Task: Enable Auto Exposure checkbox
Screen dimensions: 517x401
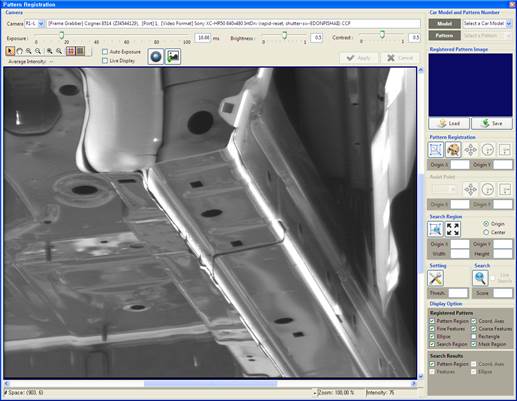Action: pyautogui.click(x=105, y=52)
